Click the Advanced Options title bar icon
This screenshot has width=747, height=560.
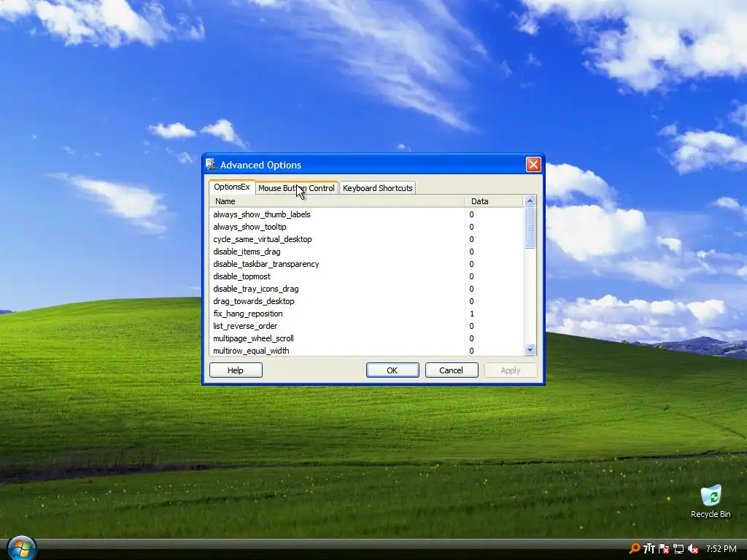point(211,165)
